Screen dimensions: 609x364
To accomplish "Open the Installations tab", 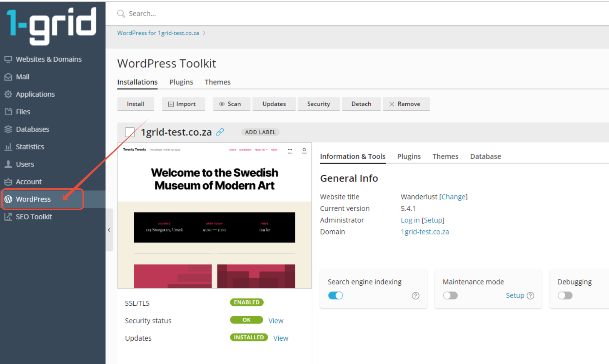I will (137, 82).
